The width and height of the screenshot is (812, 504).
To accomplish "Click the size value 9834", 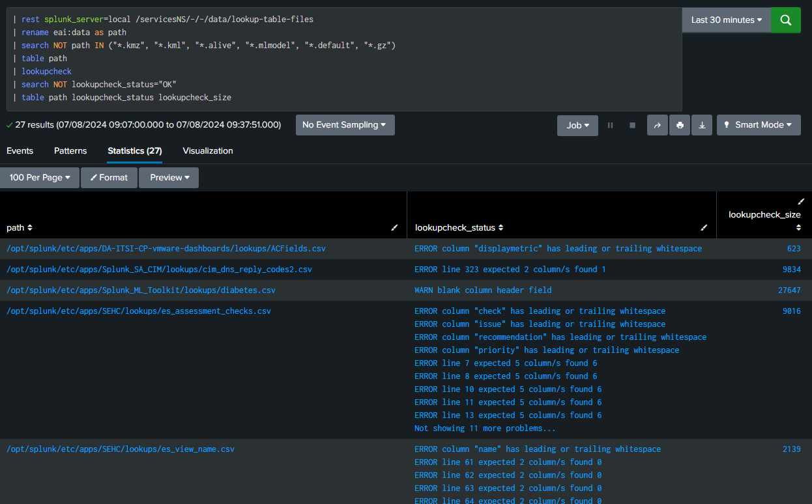I will 792,270.
